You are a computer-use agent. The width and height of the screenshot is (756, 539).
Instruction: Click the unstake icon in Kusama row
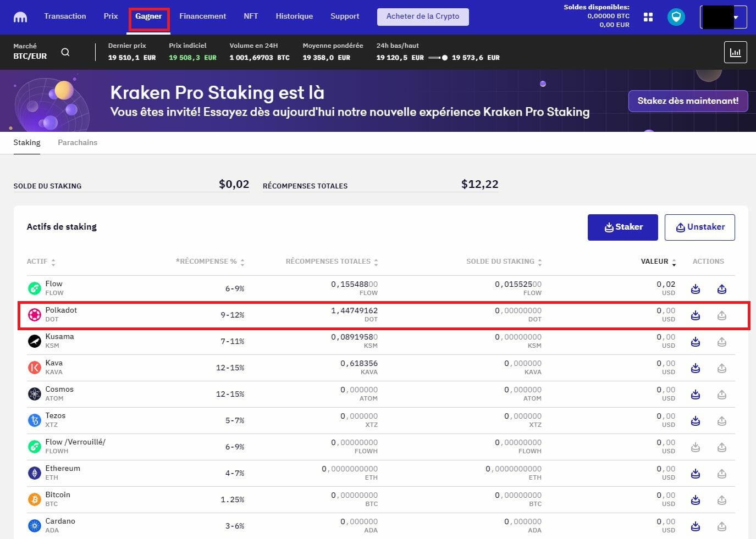pyautogui.click(x=722, y=342)
